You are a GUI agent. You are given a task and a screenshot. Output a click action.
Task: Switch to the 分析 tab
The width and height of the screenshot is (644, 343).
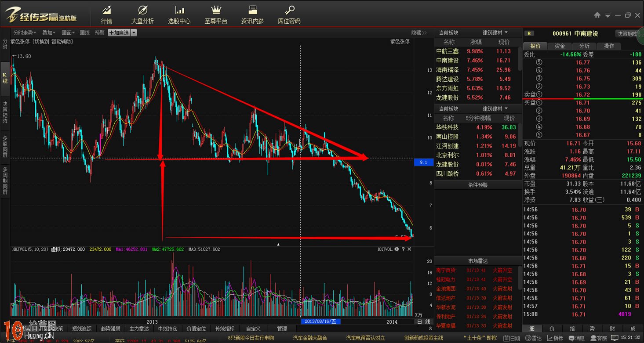coord(584,46)
